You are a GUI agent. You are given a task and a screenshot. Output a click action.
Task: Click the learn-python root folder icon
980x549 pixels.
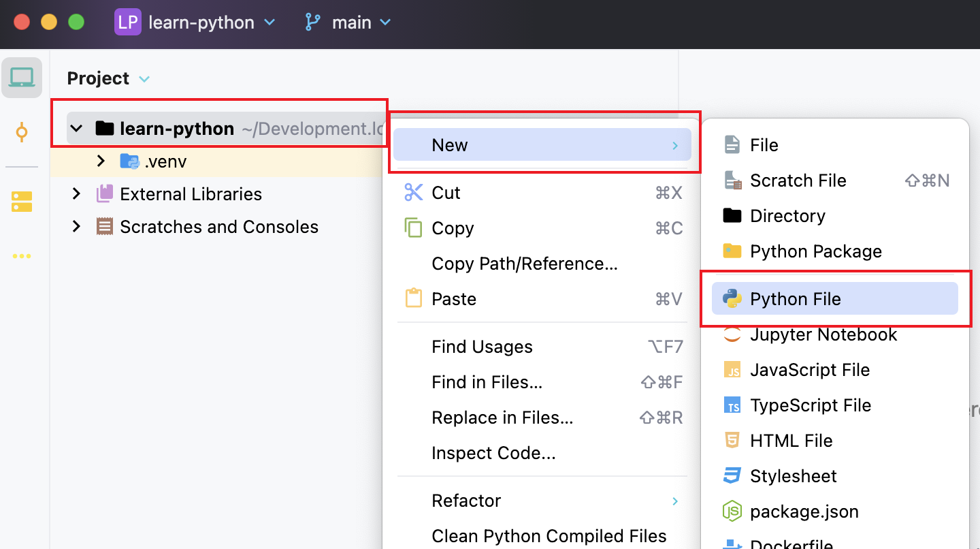[104, 128]
